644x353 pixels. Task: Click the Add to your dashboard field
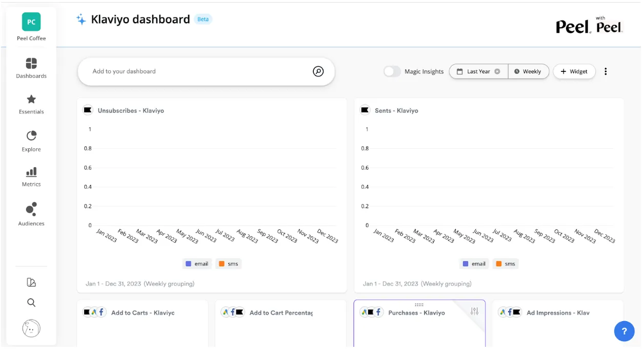206,71
